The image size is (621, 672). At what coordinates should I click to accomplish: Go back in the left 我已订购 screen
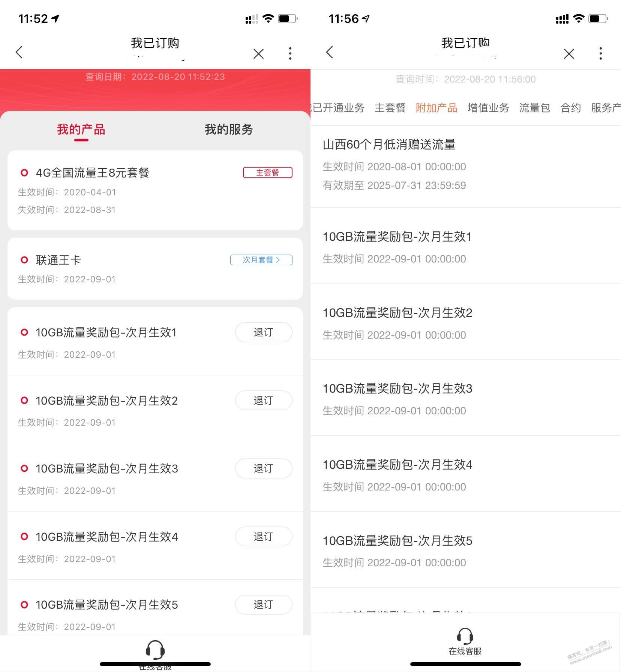19,52
